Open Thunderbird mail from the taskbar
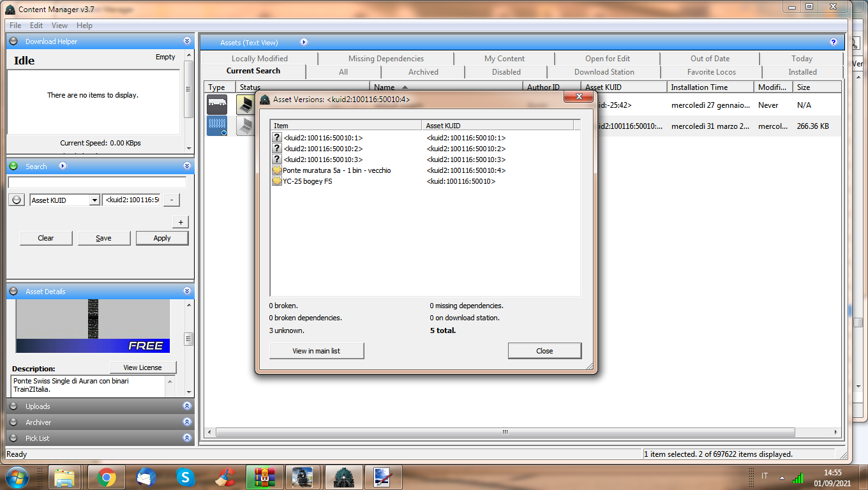Screen dimensions: 868x490 pyautogui.click(x=146, y=477)
